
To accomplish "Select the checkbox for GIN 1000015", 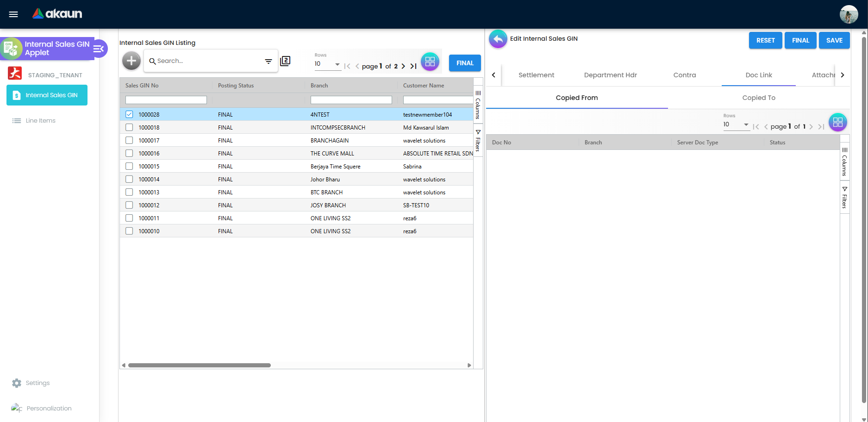I will [x=129, y=166].
